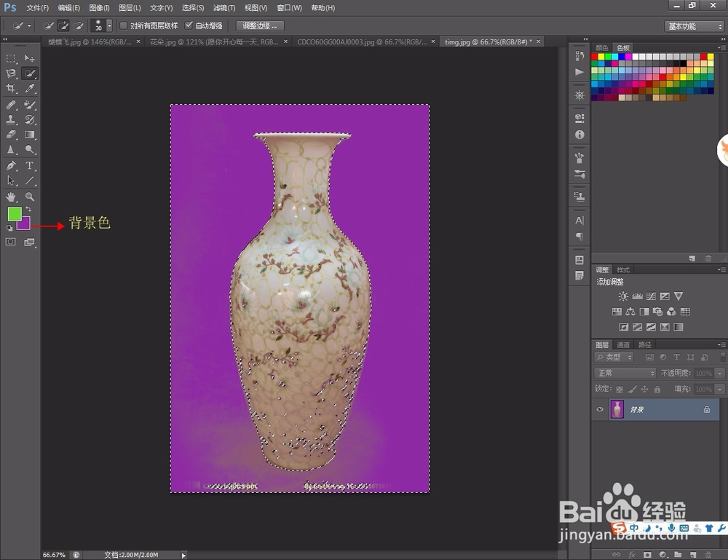This screenshot has width=728, height=560.
Task: Open the layer blend mode 正常 dropdown
Action: (x=625, y=373)
